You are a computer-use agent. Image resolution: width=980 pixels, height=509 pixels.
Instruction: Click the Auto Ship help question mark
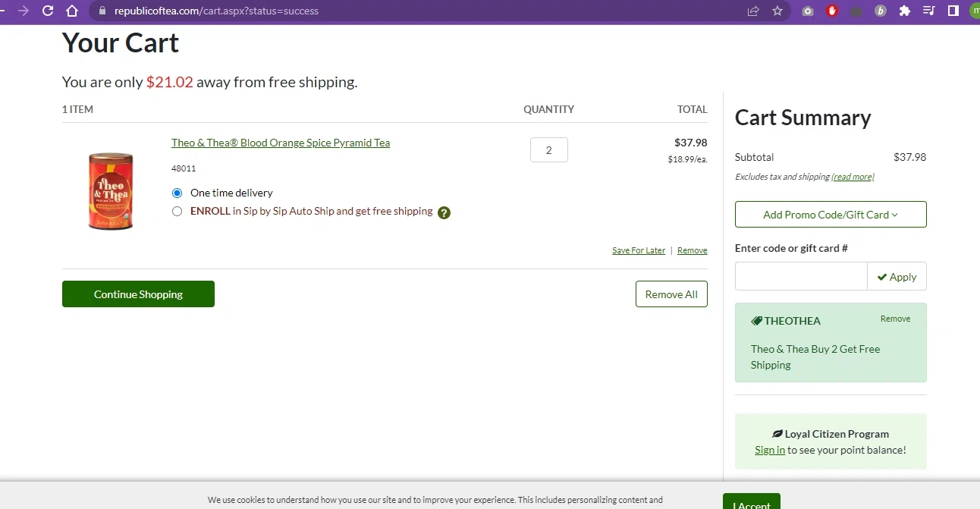point(444,212)
